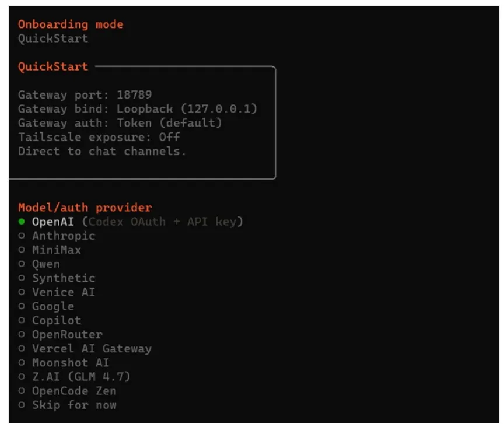Screen dimensions: 504x424
Task: Choose Venice AI as provider
Action: point(63,292)
